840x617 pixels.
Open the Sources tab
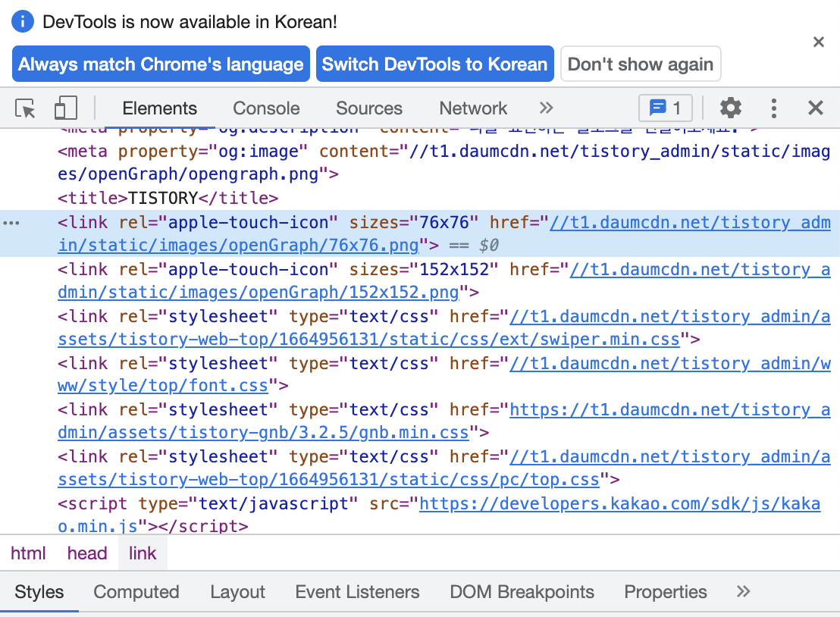click(x=369, y=108)
